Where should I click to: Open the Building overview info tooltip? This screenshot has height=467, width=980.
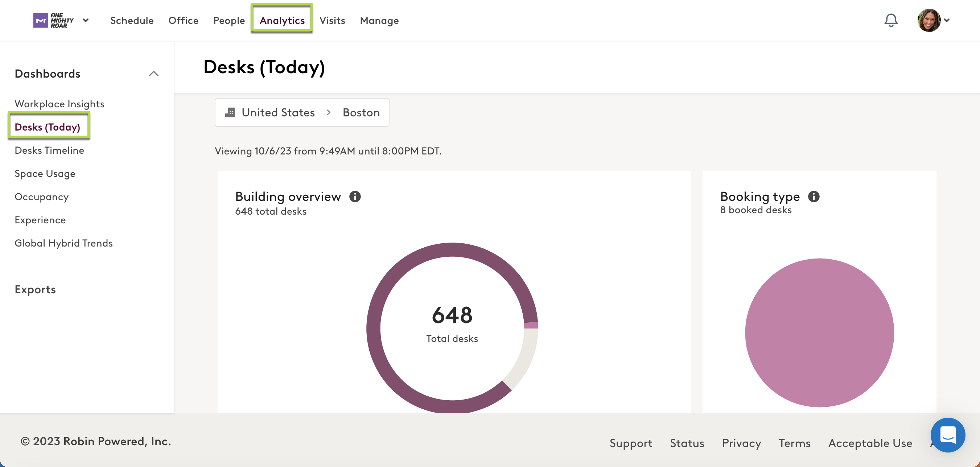point(356,197)
